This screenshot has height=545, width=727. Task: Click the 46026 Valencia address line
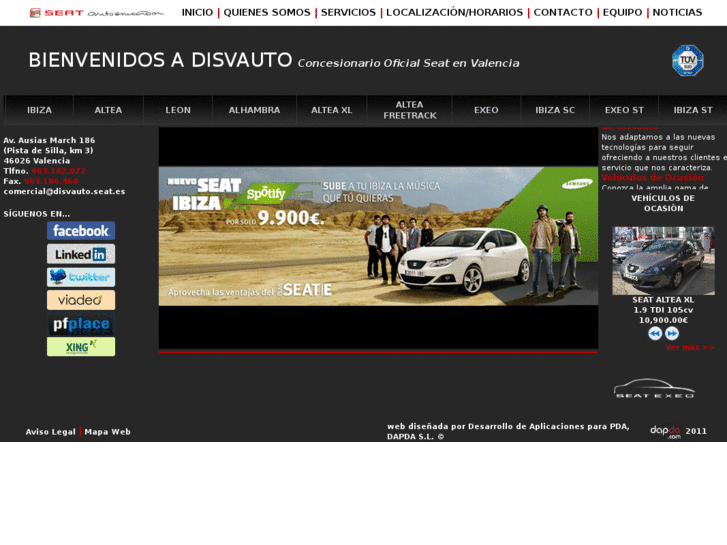(x=37, y=161)
